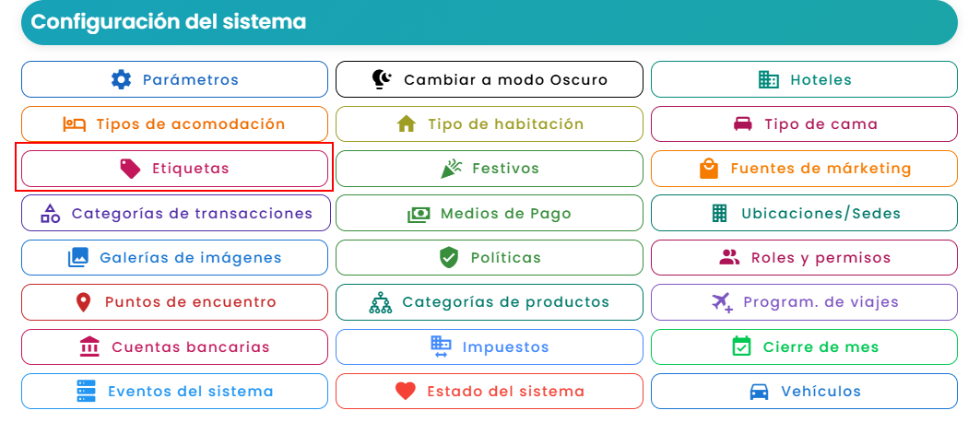
Task: Click the gear icon next to Parámetros
Action: tap(122, 79)
